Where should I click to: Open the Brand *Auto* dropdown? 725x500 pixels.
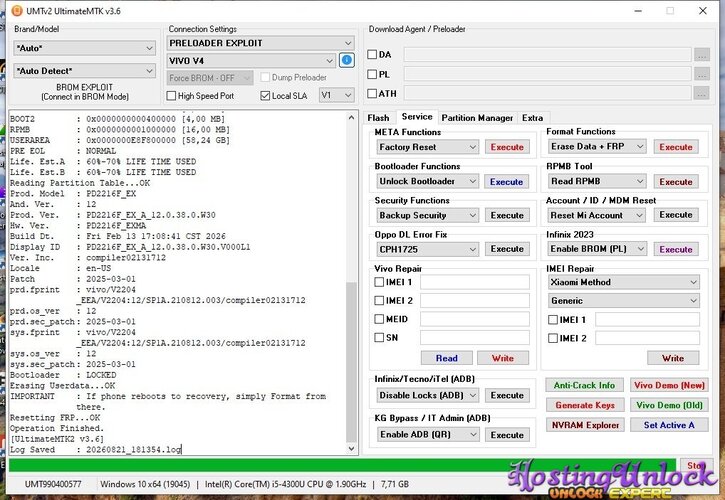(84, 48)
